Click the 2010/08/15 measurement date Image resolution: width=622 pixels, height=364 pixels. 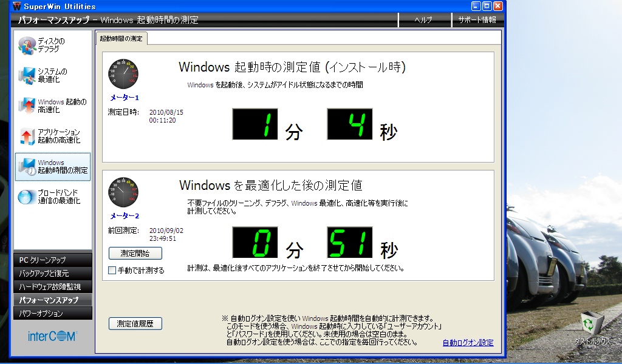point(166,112)
